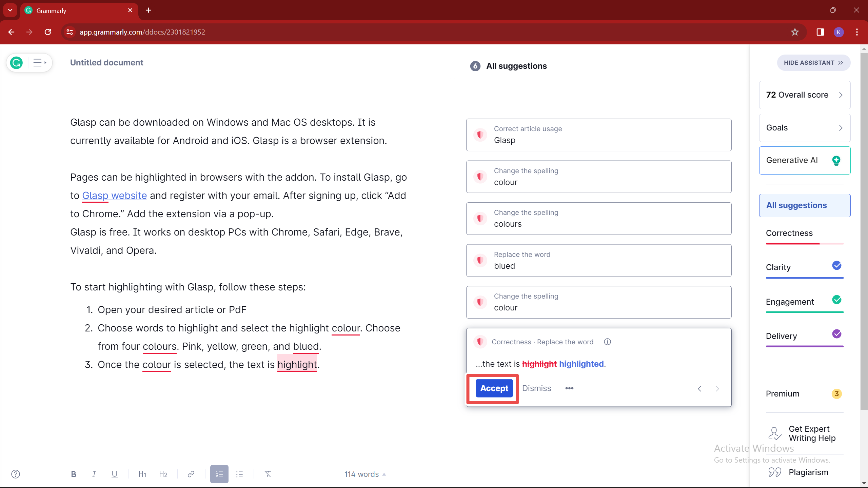Image resolution: width=868 pixels, height=488 pixels.
Task: Open the document menu icon
Action: (x=39, y=63)
